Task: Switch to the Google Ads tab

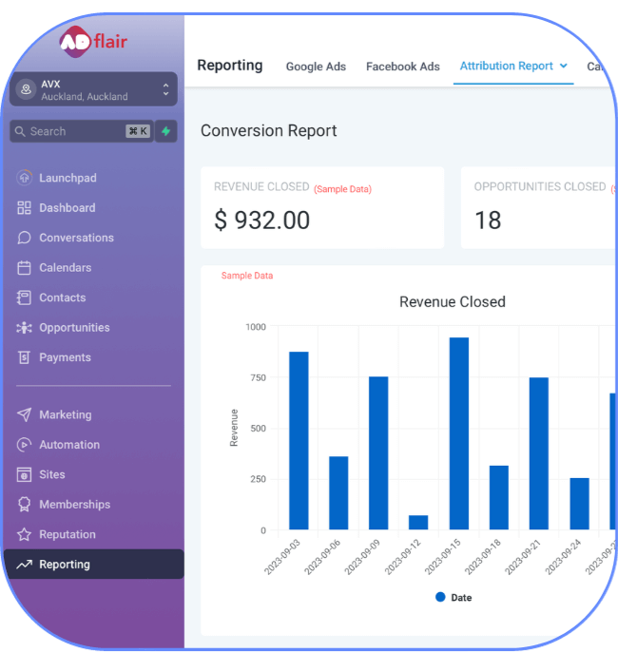Action: (x=316, y=67)
